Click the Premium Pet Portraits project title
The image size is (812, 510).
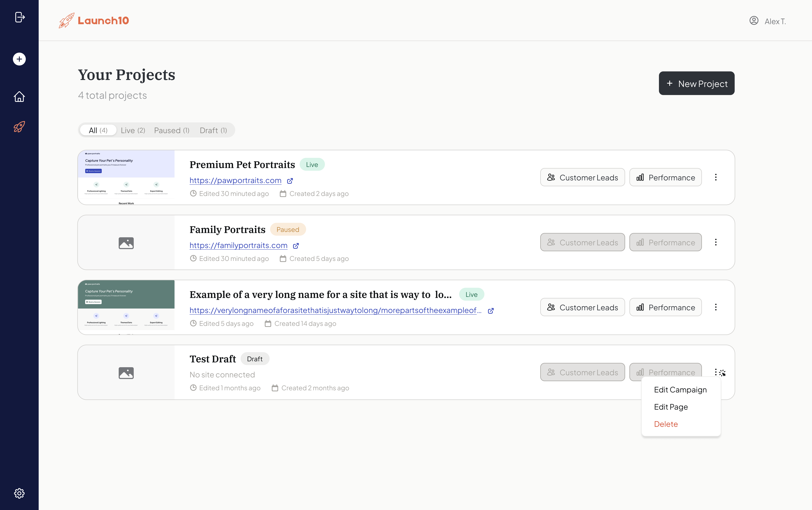pos(242,165)
